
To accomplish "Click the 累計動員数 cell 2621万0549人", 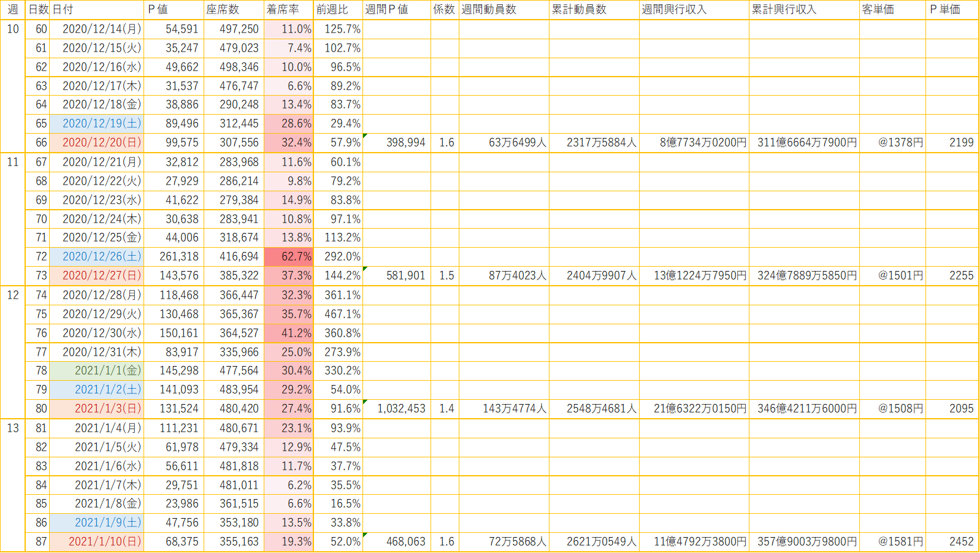I will 594,542.
